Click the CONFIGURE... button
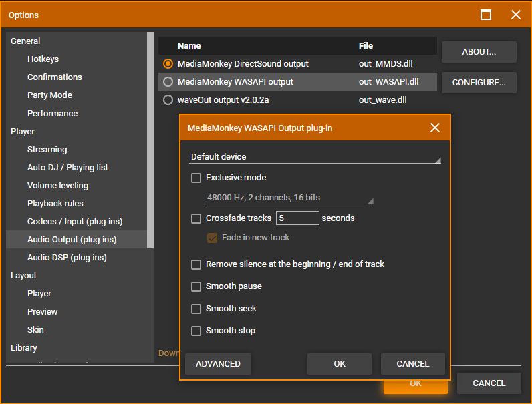Screen dimensions: 532x404 click(x=479, y=82)
